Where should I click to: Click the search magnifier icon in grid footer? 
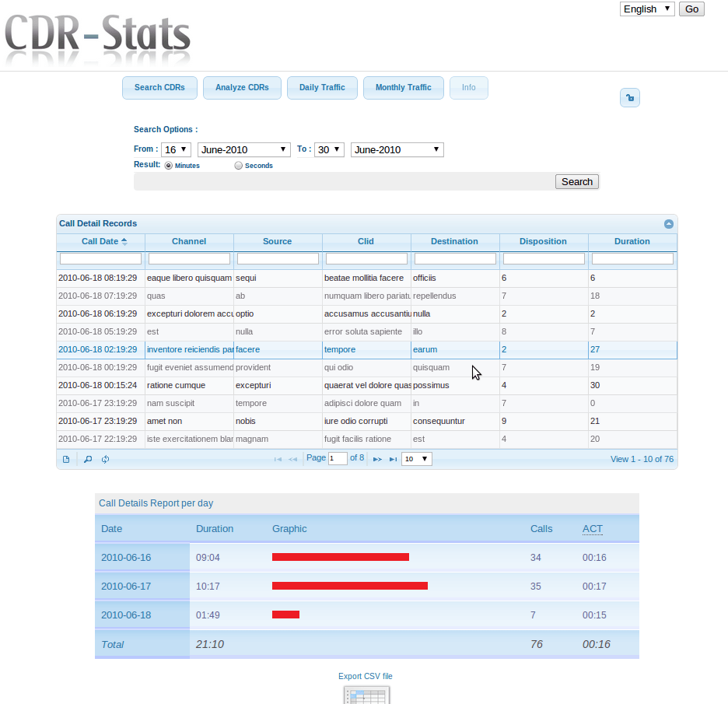pyautogui.click(x=88, y=459)
